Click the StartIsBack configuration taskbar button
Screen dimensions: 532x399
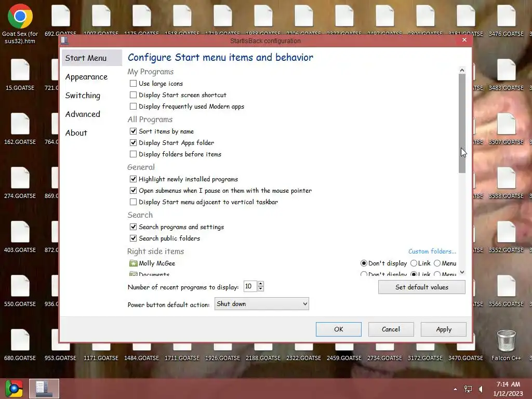coord(44,389)
